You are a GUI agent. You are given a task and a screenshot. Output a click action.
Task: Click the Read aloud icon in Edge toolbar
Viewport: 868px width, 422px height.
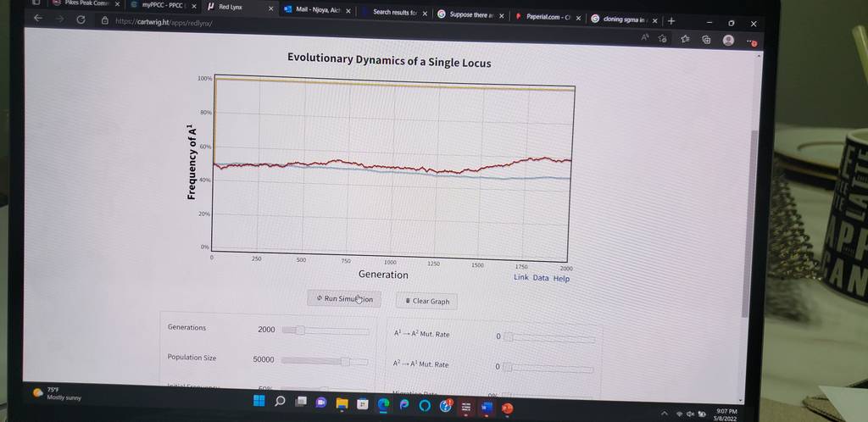point(645,37)
